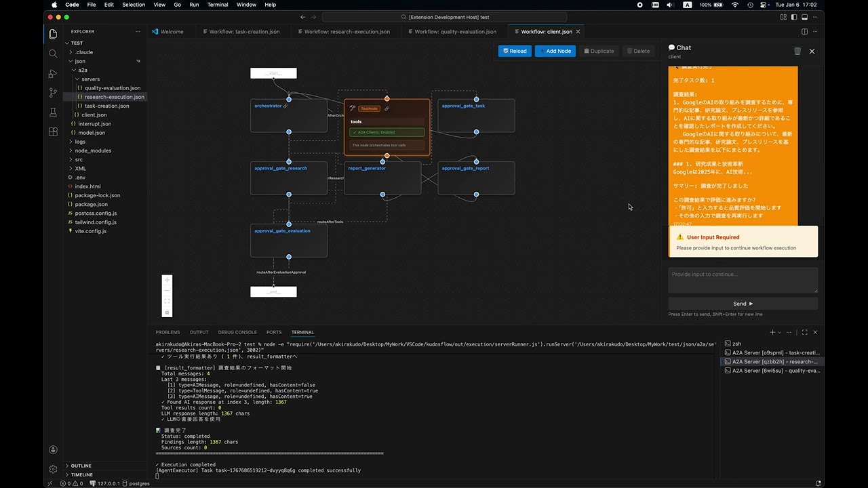Viewport: 868px width, 488px height.
Task: Open the notifications bell in status bar
Action: point(818,483)
